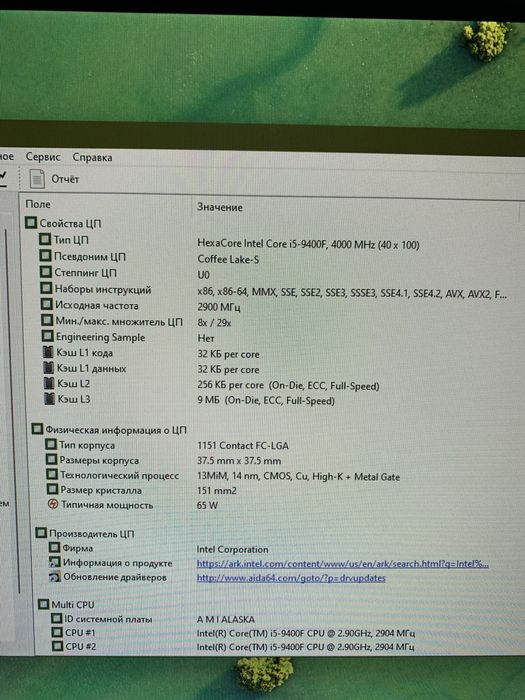Image resolution: width=525 pixels, height=700 pixels.
Task: Click the icon beside Наборы инструкций
Action: point(46,288)
